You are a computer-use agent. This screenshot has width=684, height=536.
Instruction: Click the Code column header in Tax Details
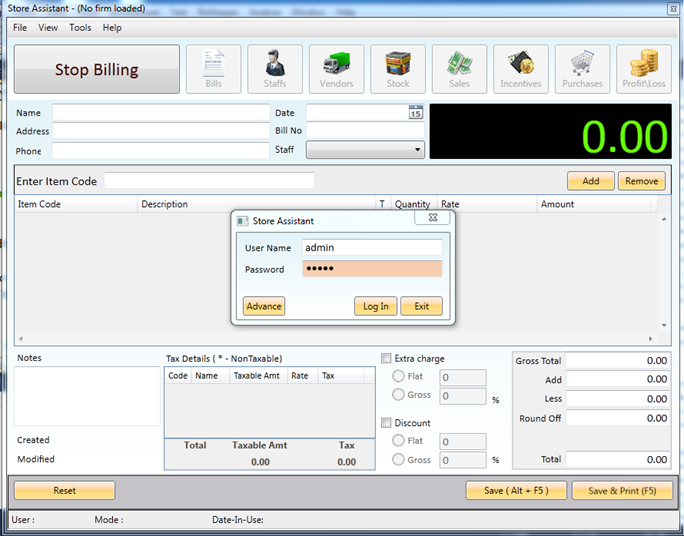point(178,376)
